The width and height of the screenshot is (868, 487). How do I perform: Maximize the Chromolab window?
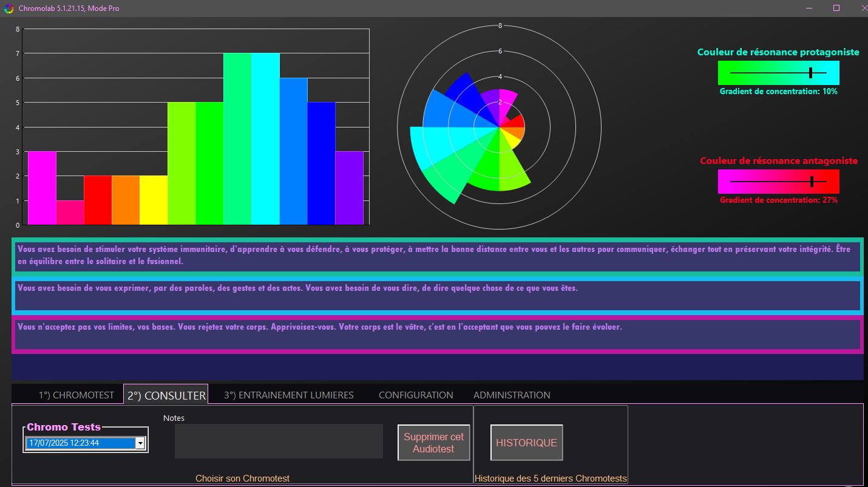[x=836, y=8]
